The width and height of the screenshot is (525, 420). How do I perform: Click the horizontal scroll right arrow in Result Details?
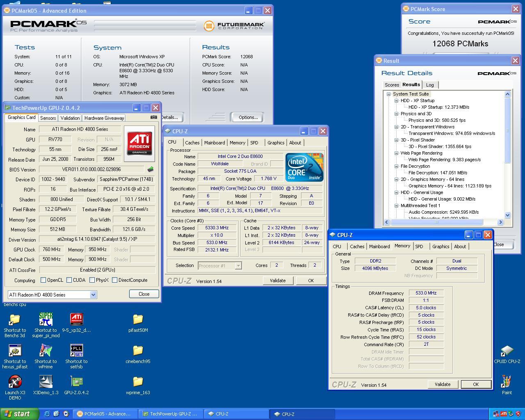coord(500,222)
